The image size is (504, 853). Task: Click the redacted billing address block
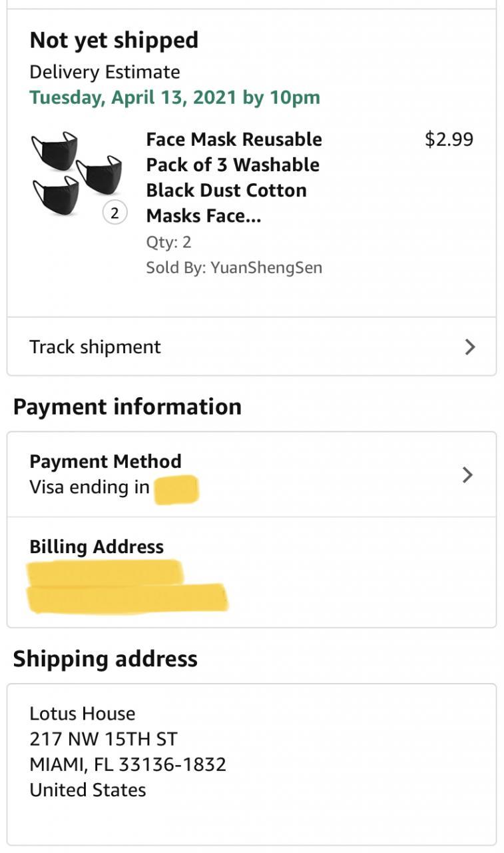pos(126,586)
